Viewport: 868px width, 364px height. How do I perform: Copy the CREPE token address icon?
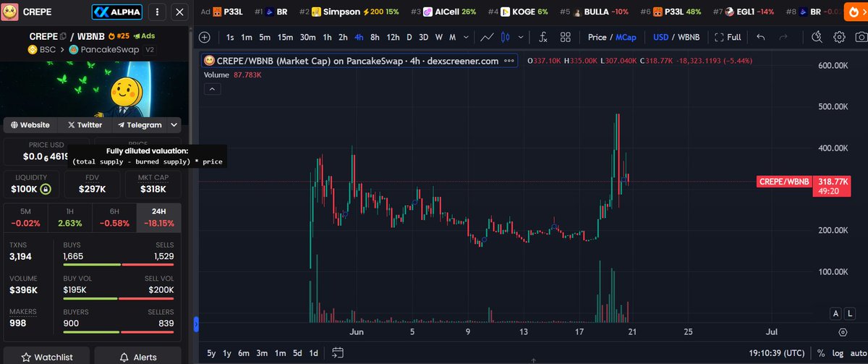63,36
